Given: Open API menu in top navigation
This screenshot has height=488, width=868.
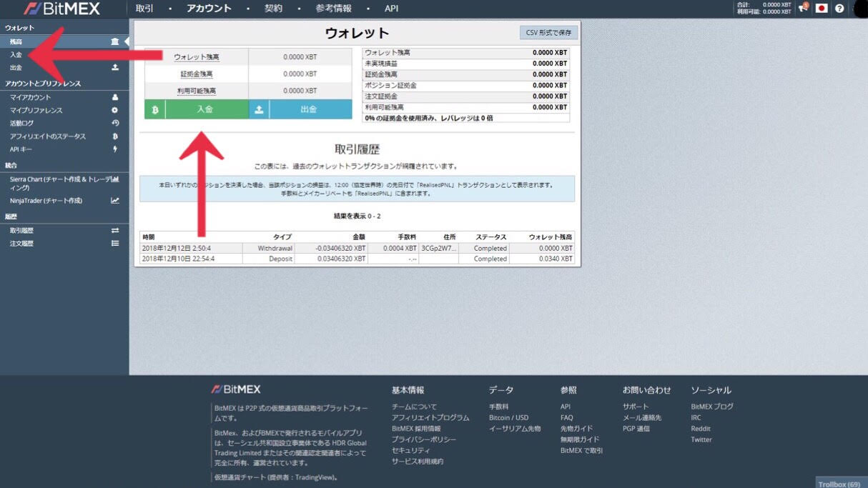Looking at the screenshot, I should [391, 9].
